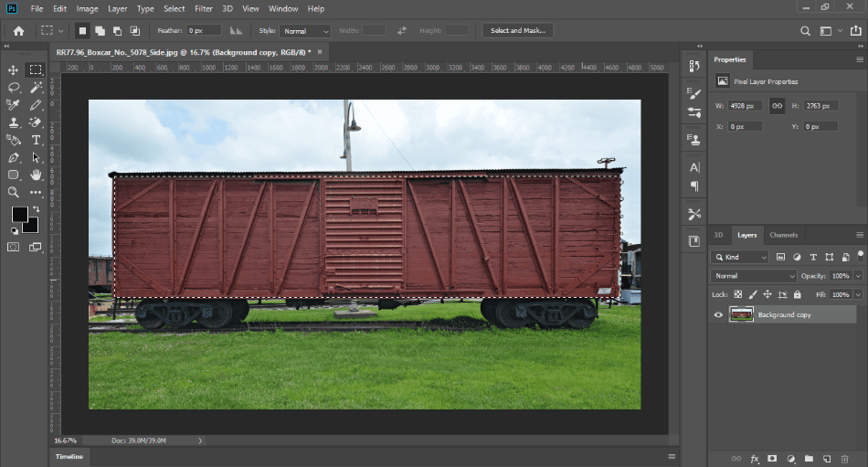
Task: Switch to the 3D tab
Action: [718, 235]
